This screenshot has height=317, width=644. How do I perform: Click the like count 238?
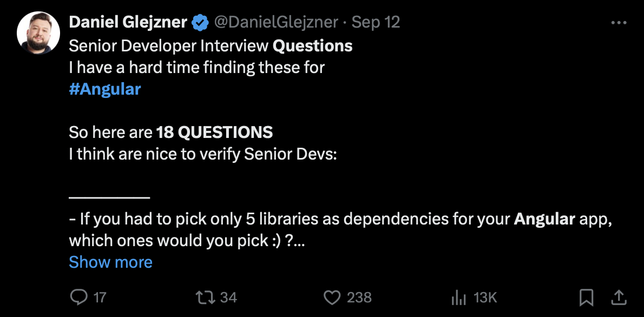(359, 298)
